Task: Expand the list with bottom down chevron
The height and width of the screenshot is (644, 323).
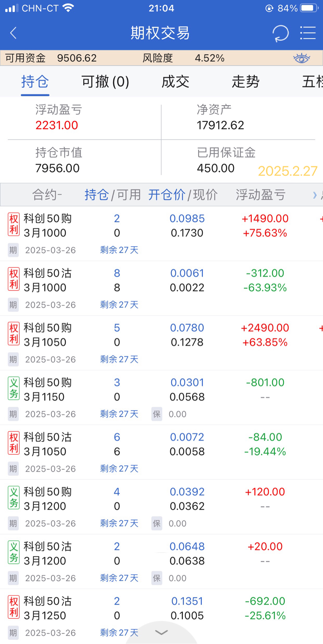Action: click(161, 632)
